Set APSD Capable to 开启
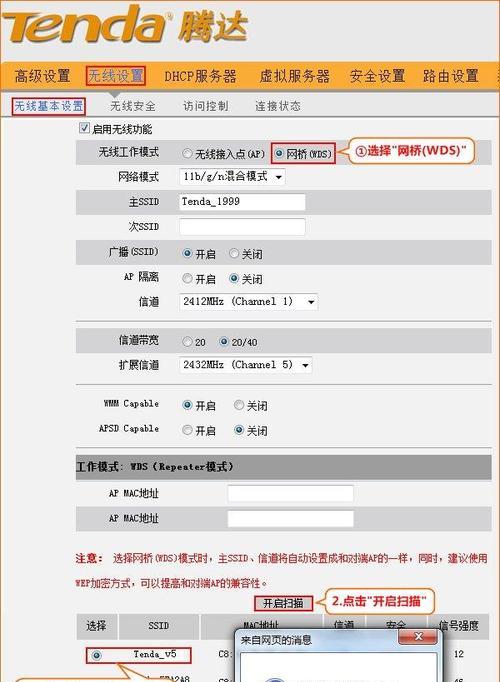The image size is (500, 682). tap(187, 431)
